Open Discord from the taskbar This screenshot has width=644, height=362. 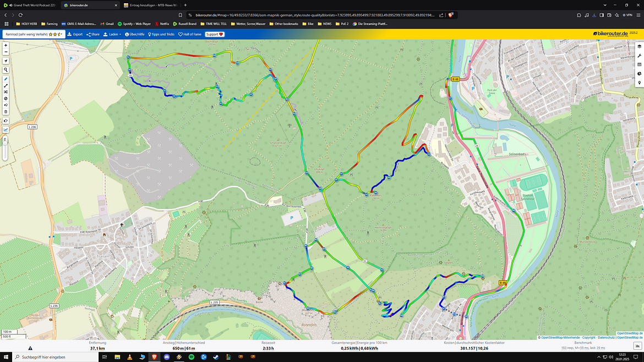click(x=167, y=357)
